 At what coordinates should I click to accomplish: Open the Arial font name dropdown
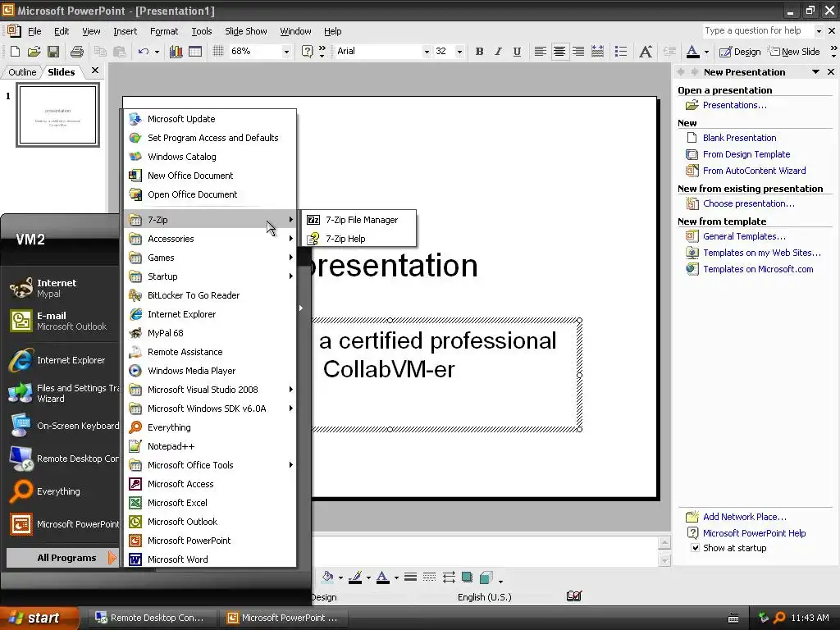click(427, 52)
